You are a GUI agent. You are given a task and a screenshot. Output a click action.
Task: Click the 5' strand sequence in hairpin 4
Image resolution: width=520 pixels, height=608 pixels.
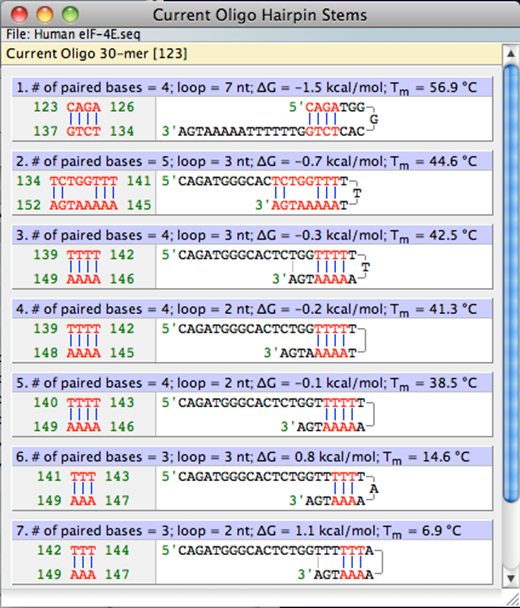[x=259, y=329]
